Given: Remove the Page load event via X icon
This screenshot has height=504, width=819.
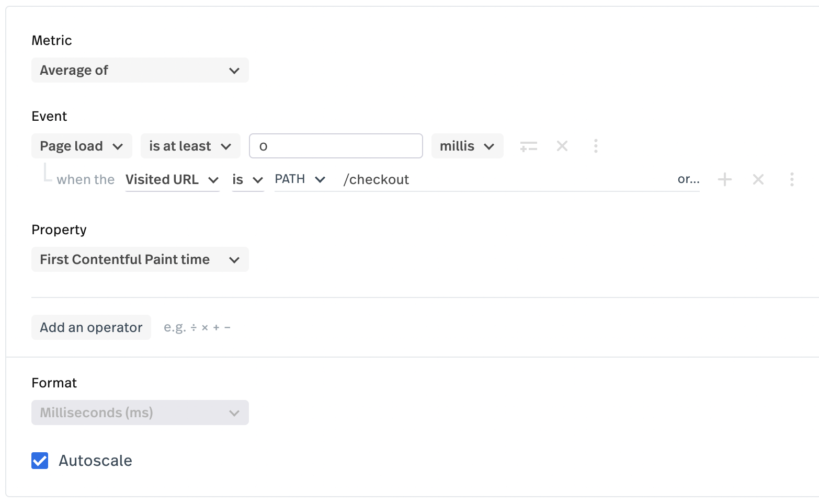Looking at the screenshot, I should click(562, 146).
